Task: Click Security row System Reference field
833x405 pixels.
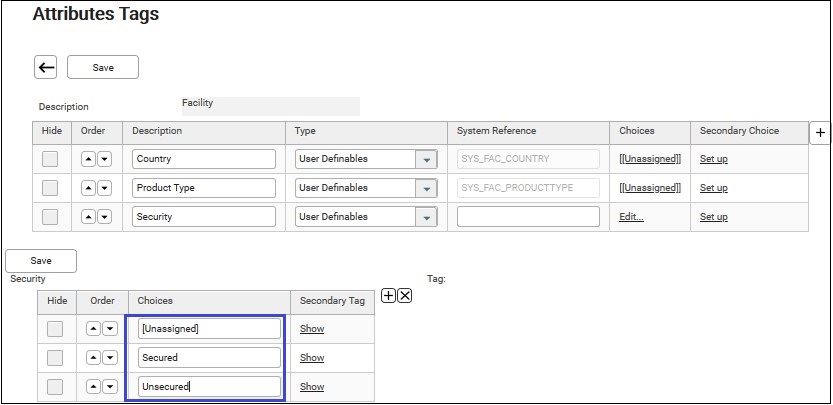Action: point(528,217)
